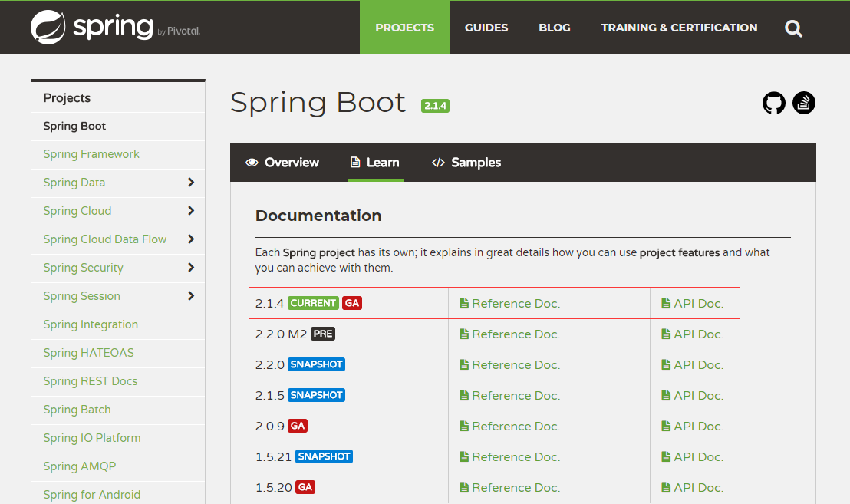
Task: Open API Doc. for 2.1.5 SNAPSHOT
Action: point(692,396)
